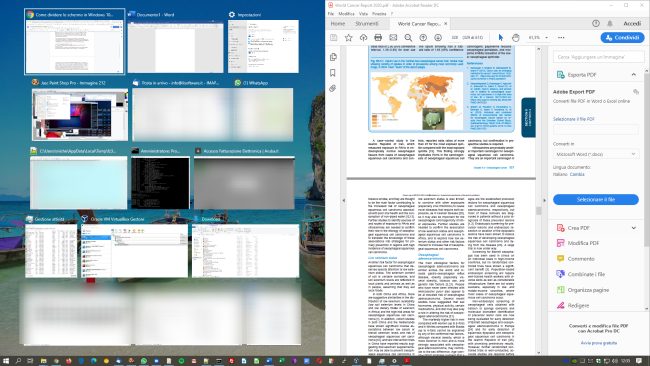Open Converti in Microsoft Word dropdown

(596, 154)
